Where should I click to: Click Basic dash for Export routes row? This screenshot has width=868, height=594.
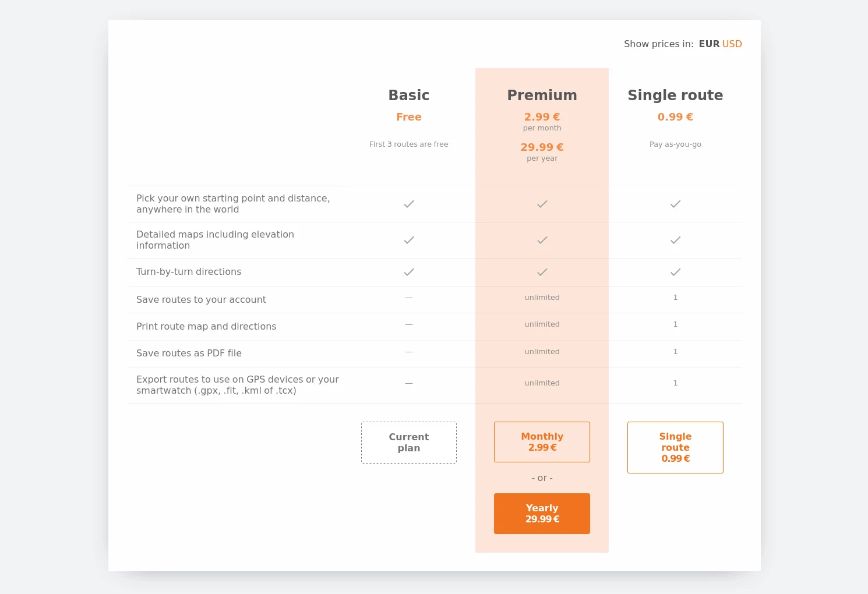(409, 383)
